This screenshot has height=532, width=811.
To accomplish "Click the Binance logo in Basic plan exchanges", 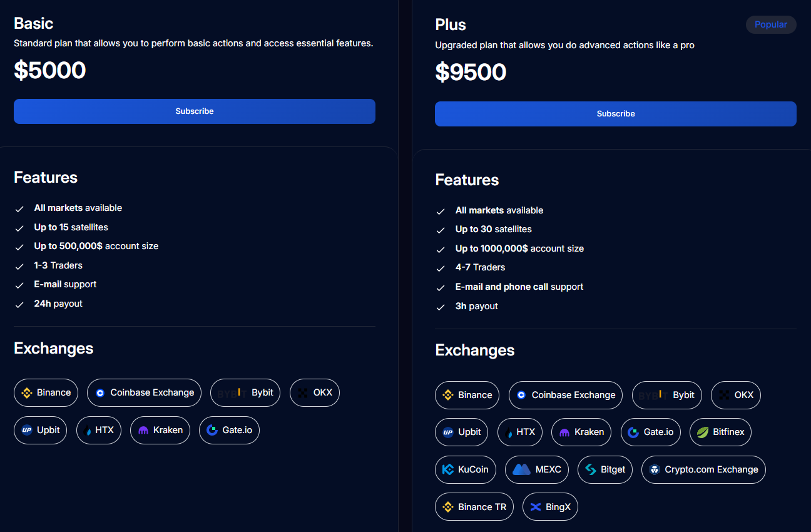I will coord(26,393).
